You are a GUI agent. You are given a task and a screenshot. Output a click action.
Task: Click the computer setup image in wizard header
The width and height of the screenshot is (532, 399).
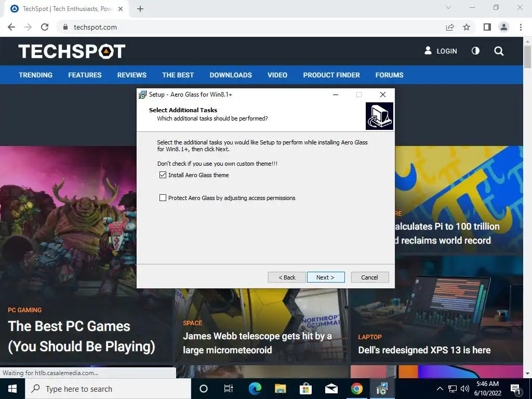pyautogui.click(x=379, y=116)
